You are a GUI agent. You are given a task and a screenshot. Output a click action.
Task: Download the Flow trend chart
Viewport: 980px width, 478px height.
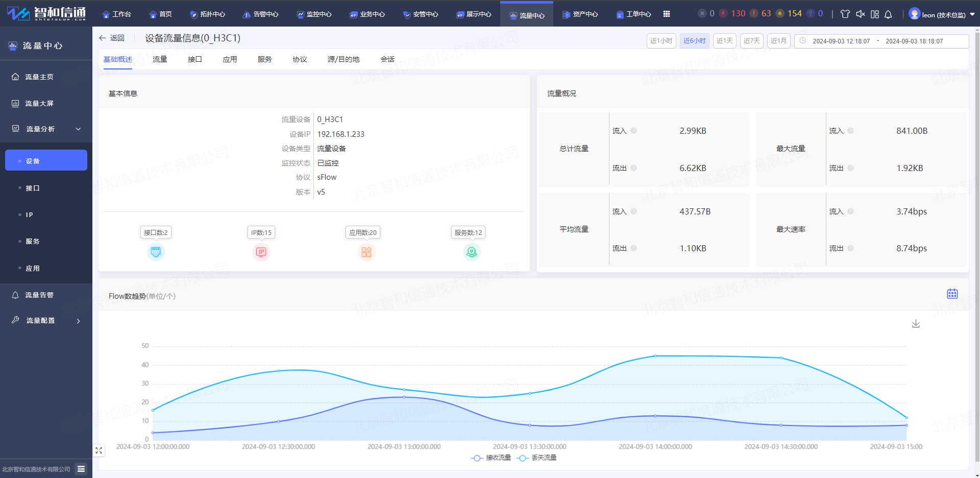(x=916, y=324)
